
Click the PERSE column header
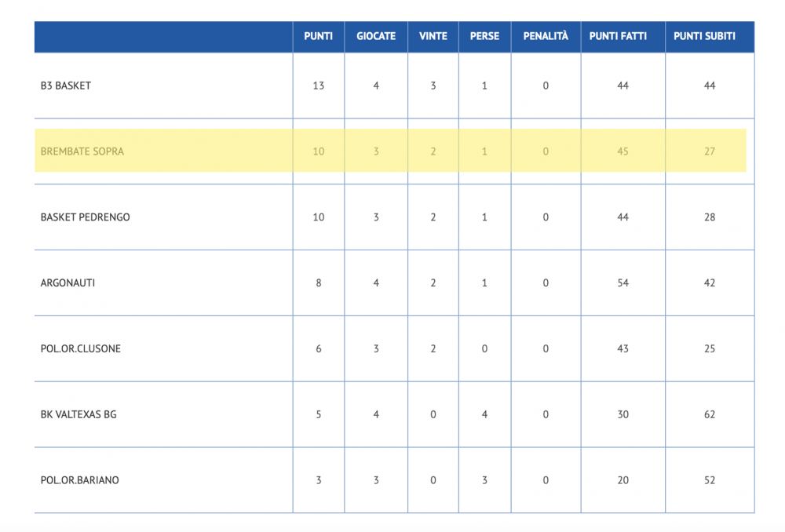484,36
